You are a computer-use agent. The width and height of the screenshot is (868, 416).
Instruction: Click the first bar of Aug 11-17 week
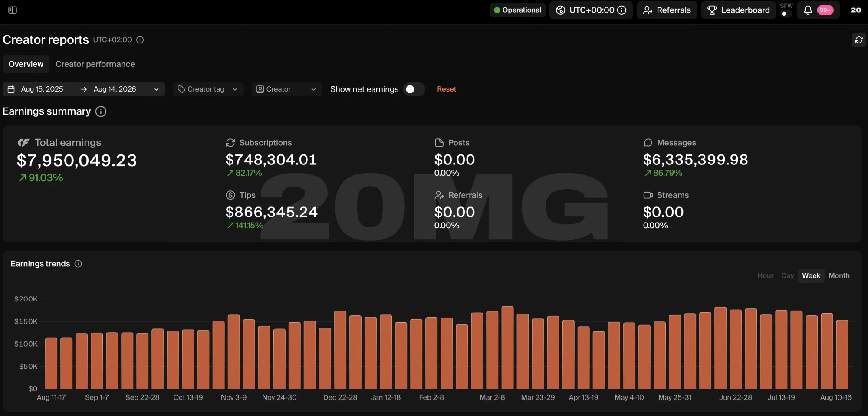[x=51, y=364]
